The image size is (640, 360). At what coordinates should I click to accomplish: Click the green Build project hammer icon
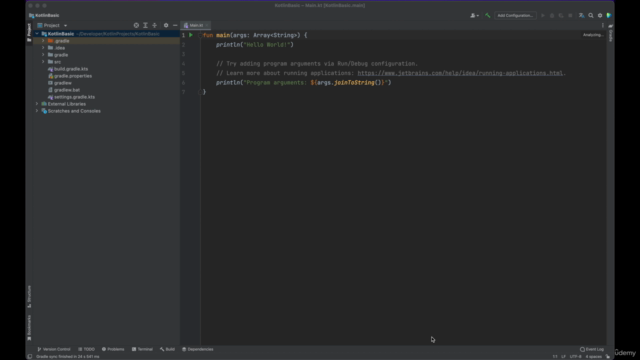click(x=487, y=16)
